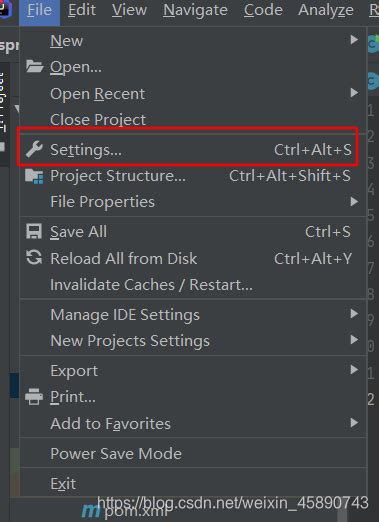Click the Reload All from Disk arrows icon
The image size is (379, 522).
click(x=34, y=258)
